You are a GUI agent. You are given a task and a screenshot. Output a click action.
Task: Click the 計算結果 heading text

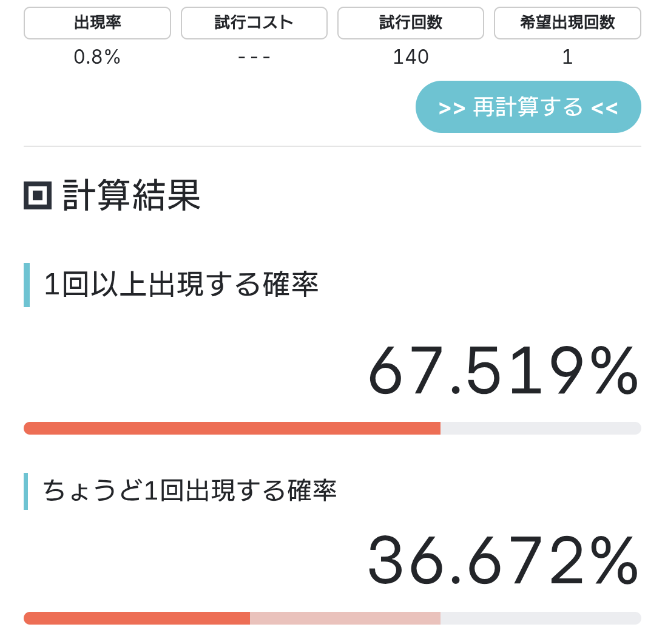(131, 195)
